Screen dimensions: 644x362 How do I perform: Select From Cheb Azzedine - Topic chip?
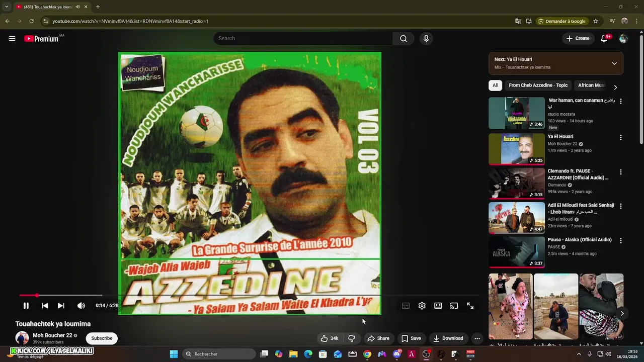coord(538,85)
